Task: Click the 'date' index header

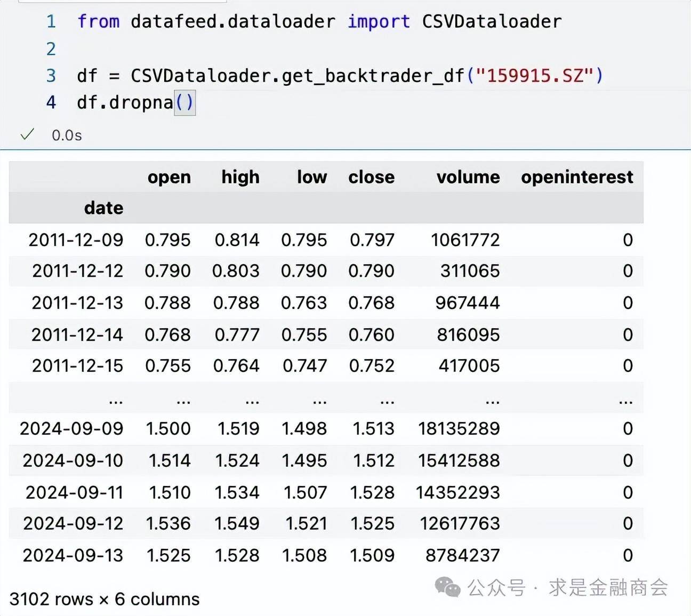Action: tap(103, 208)
